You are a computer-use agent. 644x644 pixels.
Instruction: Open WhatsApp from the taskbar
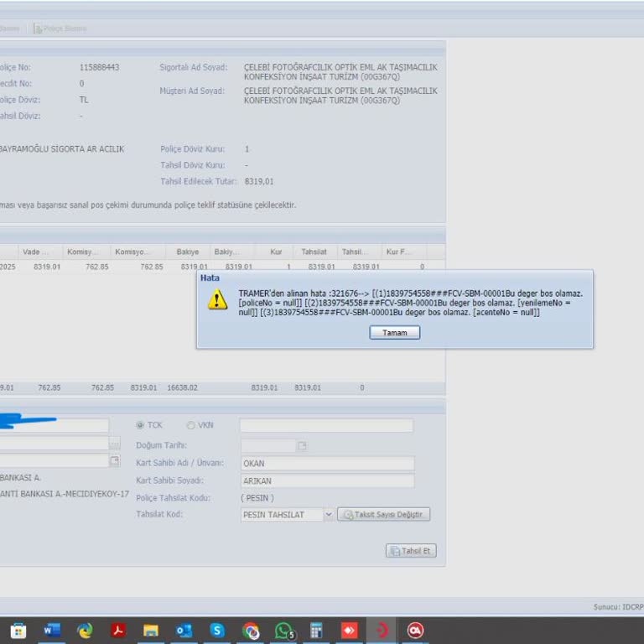[284, 631]
